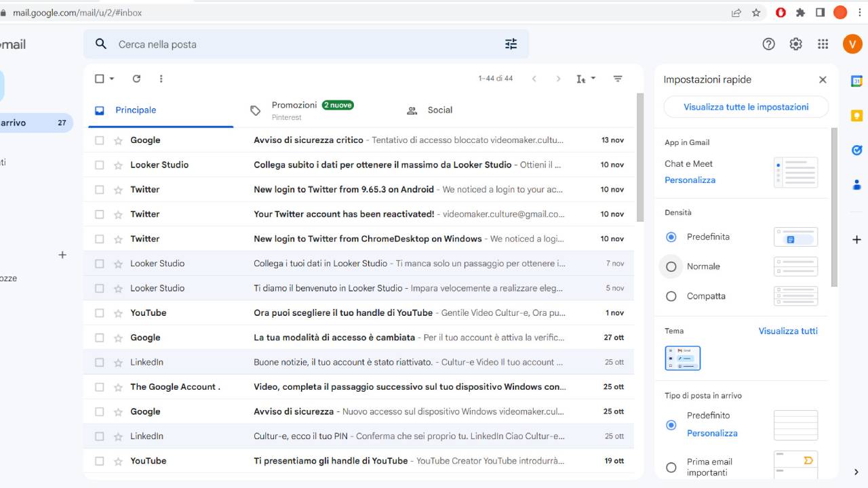Open Google Tasks side panel icon
Viewport: 868px width, 488px height.
(856, 150)
